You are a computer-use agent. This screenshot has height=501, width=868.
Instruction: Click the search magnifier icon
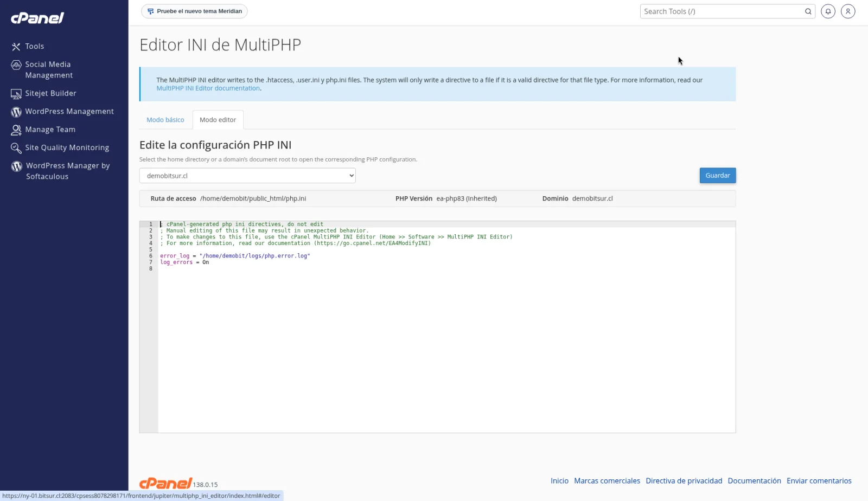click(x=808, y=11)
